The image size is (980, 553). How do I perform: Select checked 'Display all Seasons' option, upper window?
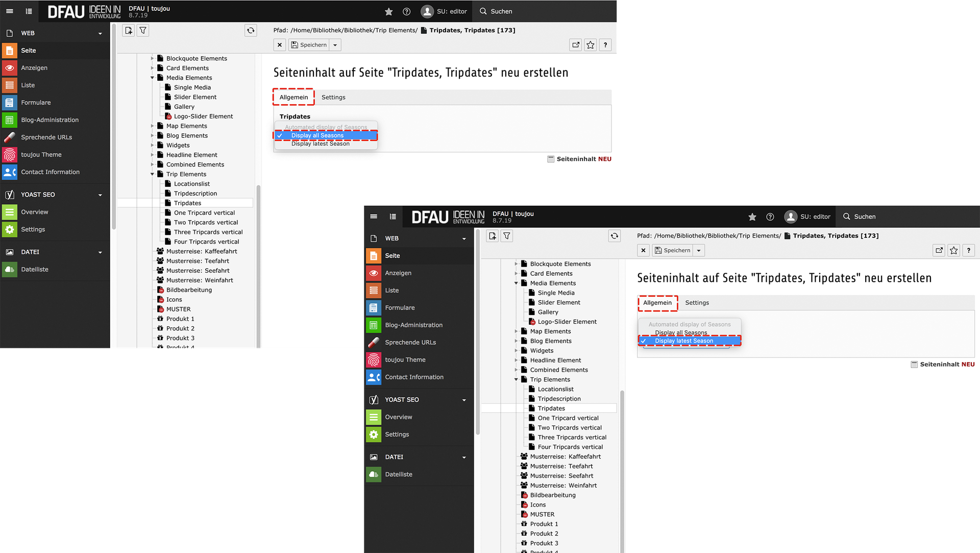point(317,135)
